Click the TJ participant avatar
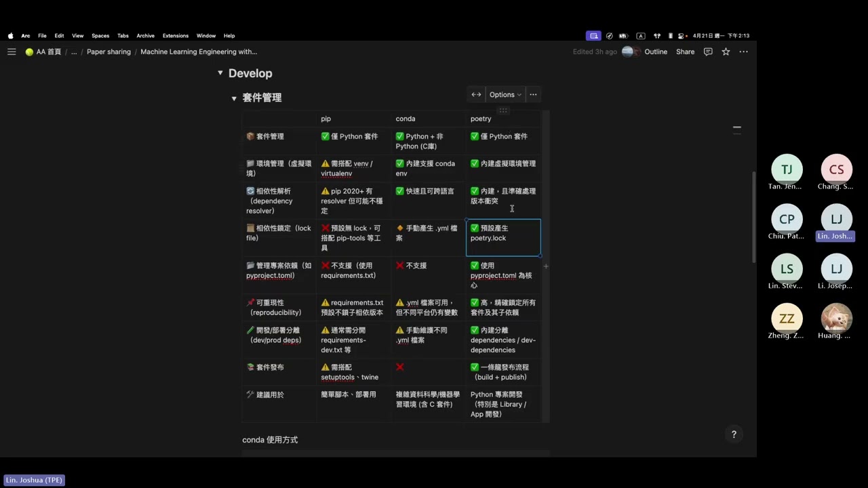This screenshot has height=488, width=868. pyautogui.click(x=787, y=169)
